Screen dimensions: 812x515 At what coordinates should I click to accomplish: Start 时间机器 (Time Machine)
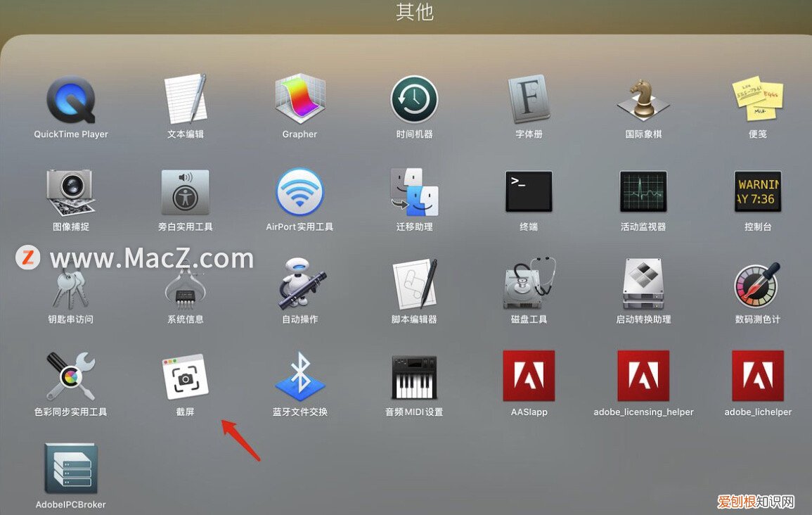click(x=414, y=98)
